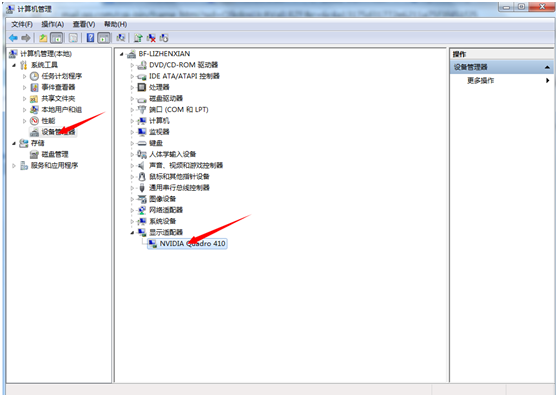Open the 查看(V) menu

84,24
